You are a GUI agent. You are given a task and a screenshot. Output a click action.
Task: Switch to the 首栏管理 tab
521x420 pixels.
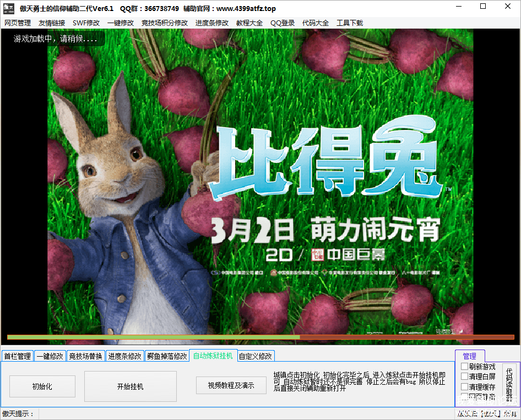pos(18,356)
